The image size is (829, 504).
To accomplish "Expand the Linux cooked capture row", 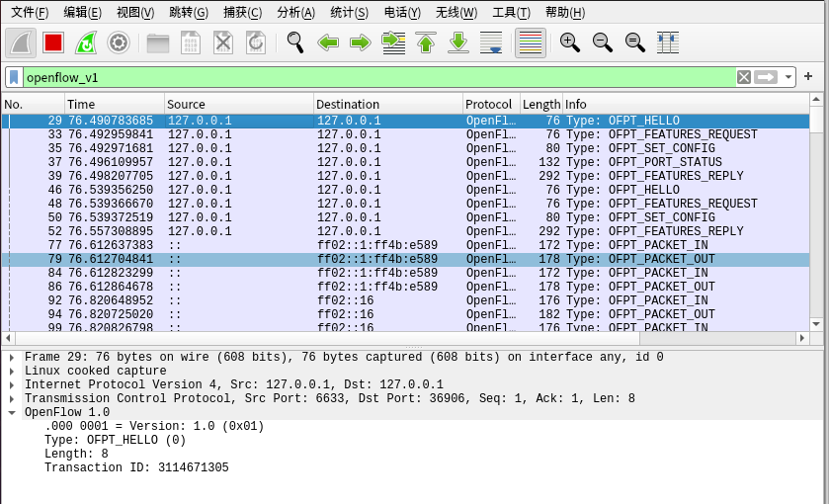I will (x=12, y=372).
